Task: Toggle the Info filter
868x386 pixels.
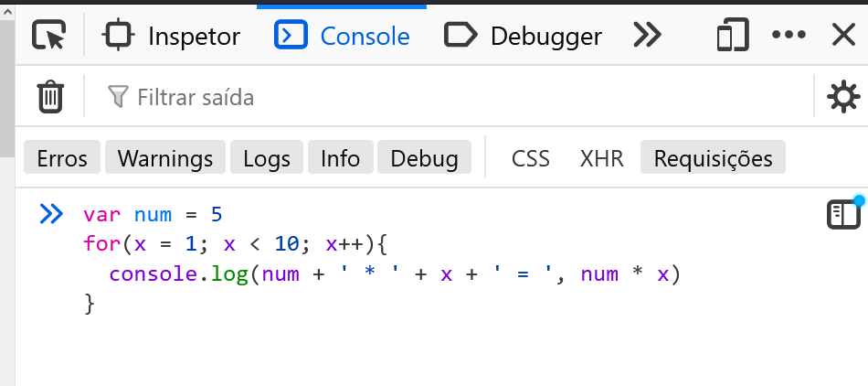Action: click(340, 158)
